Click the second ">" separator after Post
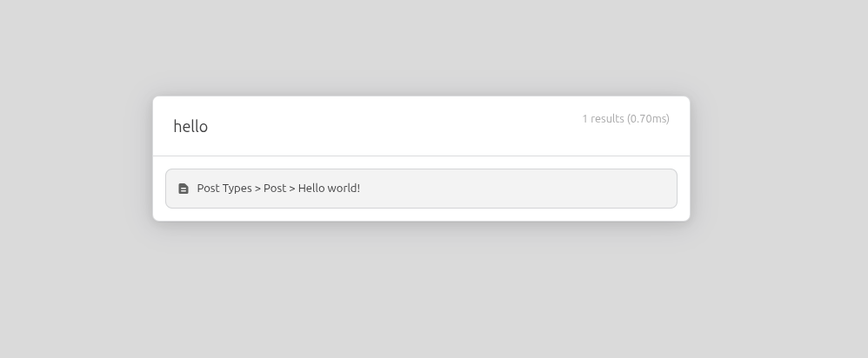This screenshot has height=358, width=868. point(292,189)
